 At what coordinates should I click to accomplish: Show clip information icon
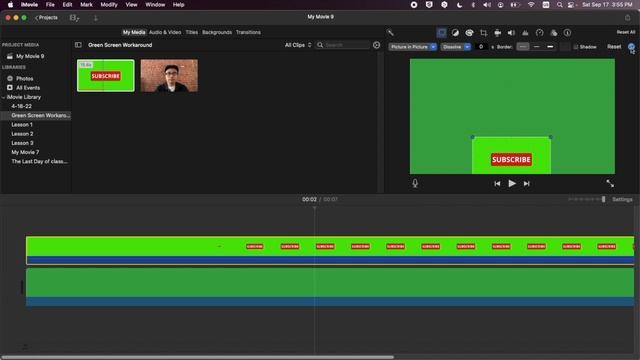(x=567, y=33)
